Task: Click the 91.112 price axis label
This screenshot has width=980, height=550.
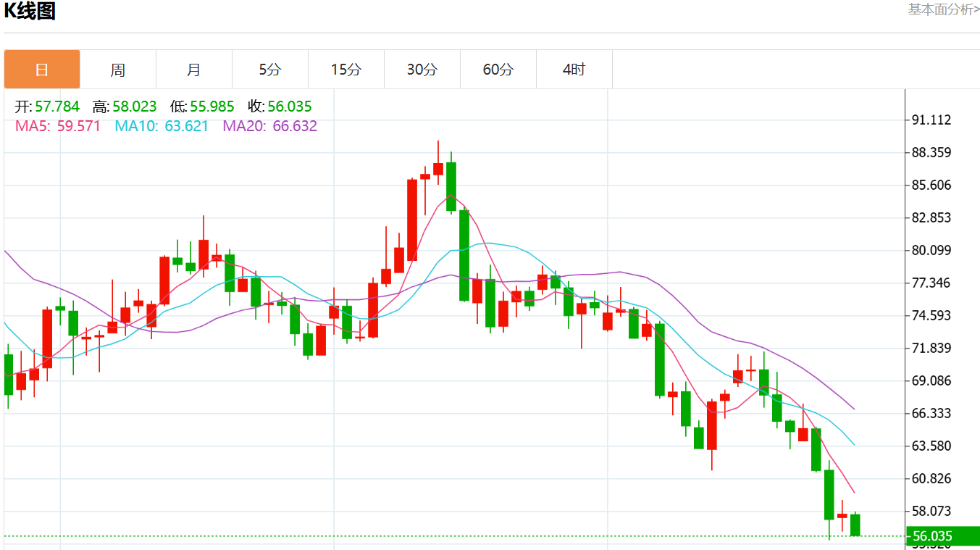Action: pyautogui.click(x=931, y=120)
